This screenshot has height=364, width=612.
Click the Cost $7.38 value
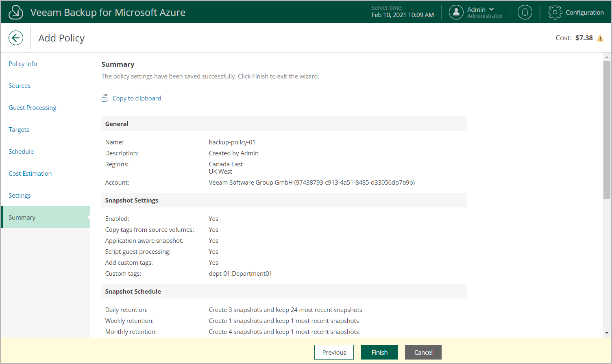(x=584, y=38)
